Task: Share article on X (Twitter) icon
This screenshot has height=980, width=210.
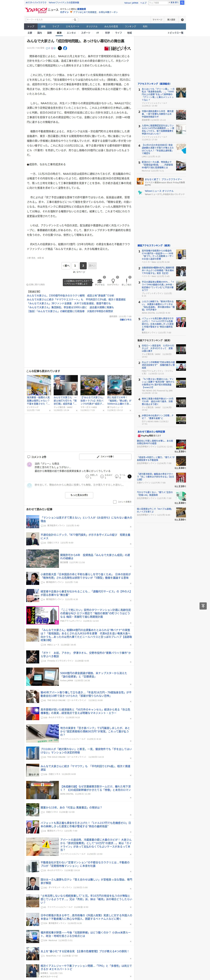Action: [x=60, y=48]
